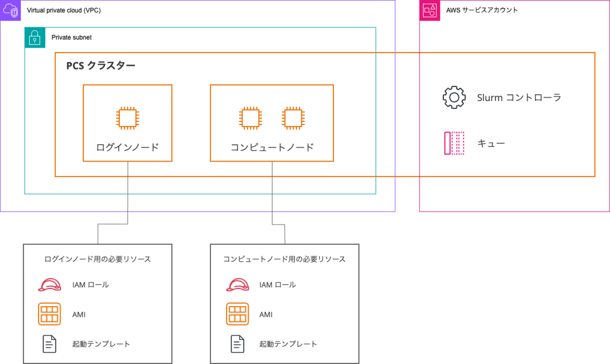610x364 pixels.
Task: Click the compute node IAM role helmet icon
Action: (x=237, y=285)
